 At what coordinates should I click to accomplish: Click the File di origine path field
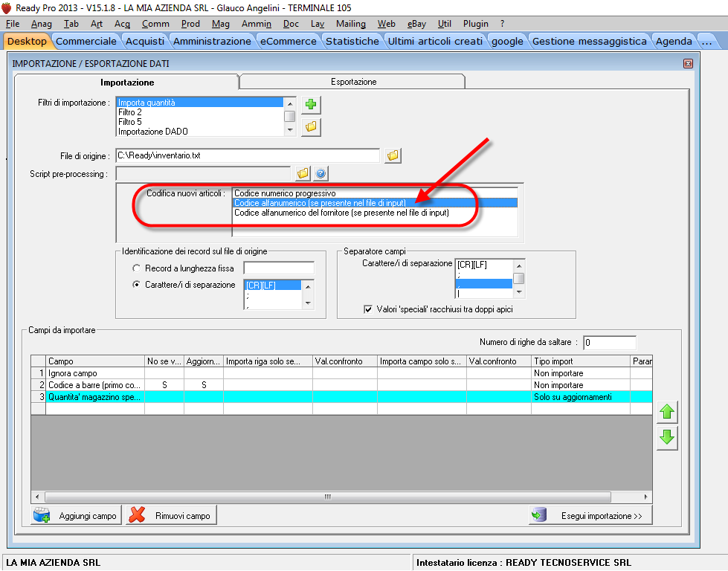click(x=248, y=155)
